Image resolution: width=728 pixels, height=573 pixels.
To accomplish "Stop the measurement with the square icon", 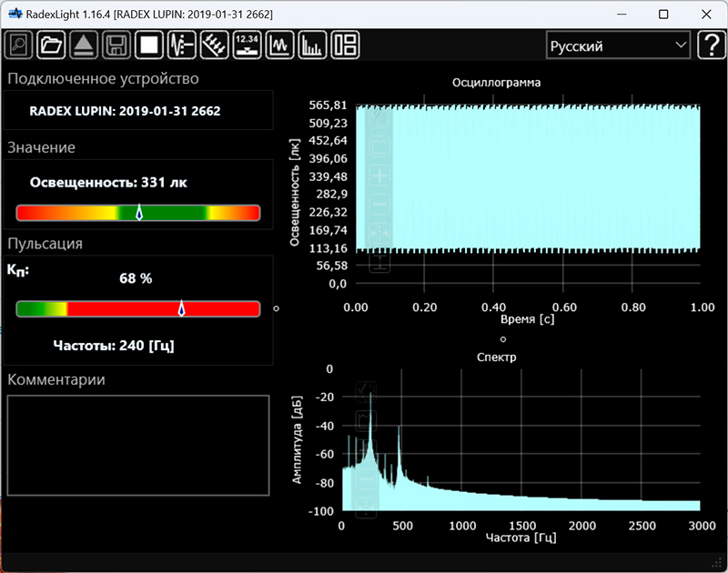I will 148,45.
